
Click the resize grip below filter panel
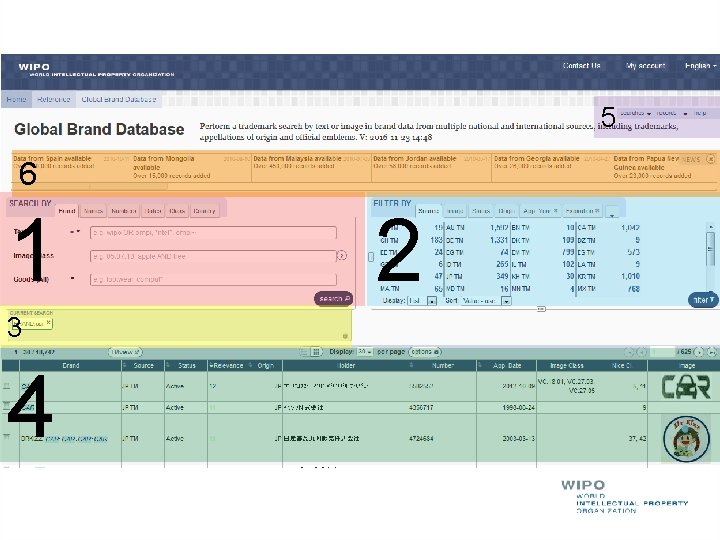(x=541, y=309)
